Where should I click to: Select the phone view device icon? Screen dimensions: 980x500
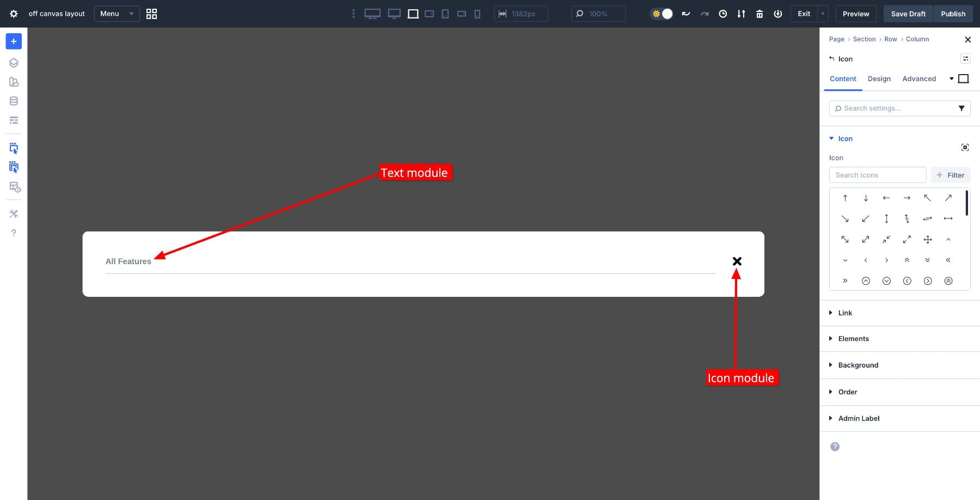click(477, 14)
